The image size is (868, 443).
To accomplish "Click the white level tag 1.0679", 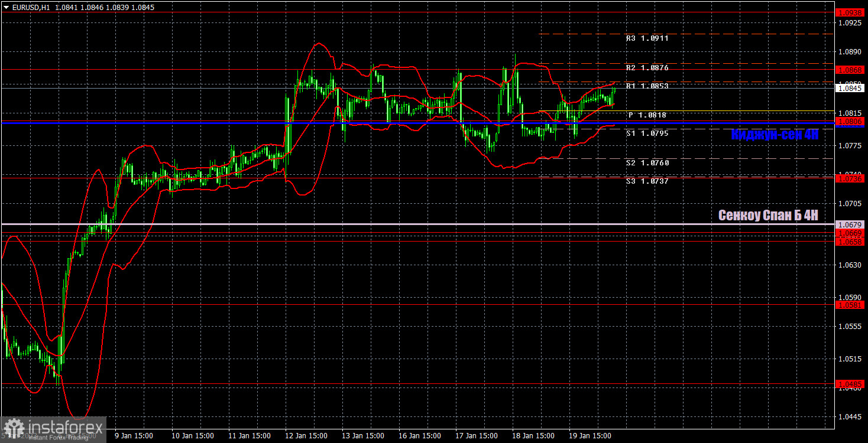I will (851, 224).
